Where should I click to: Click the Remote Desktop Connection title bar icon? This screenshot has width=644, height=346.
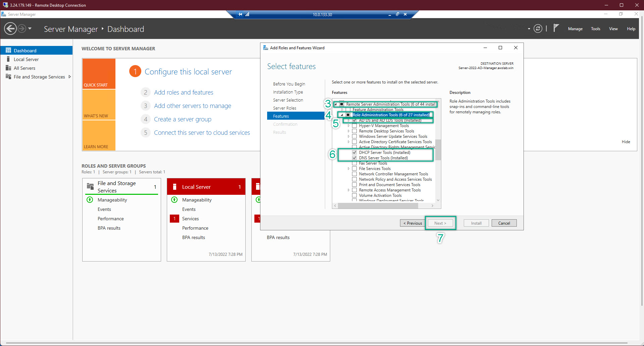[x=5, y=5]
